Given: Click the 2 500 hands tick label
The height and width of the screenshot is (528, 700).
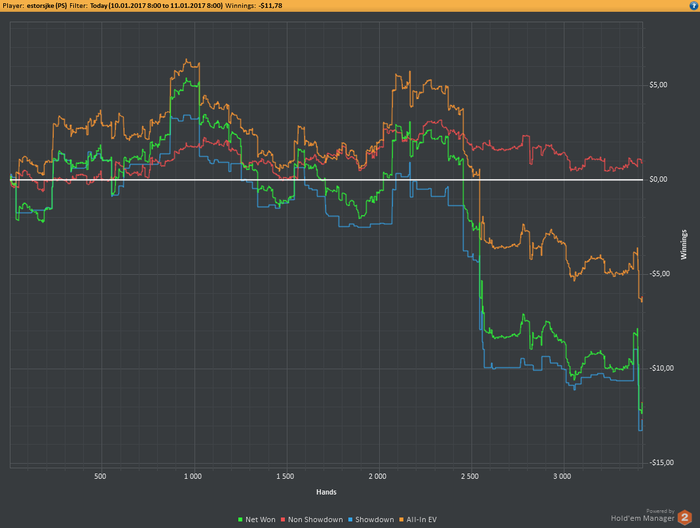Looking at the screenshot, I should [x=470, y=476].
